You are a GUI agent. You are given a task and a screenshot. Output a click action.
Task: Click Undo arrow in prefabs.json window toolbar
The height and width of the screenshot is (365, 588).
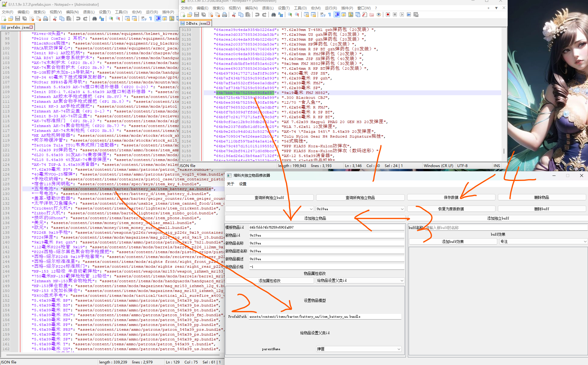click(x=78, y=19)
